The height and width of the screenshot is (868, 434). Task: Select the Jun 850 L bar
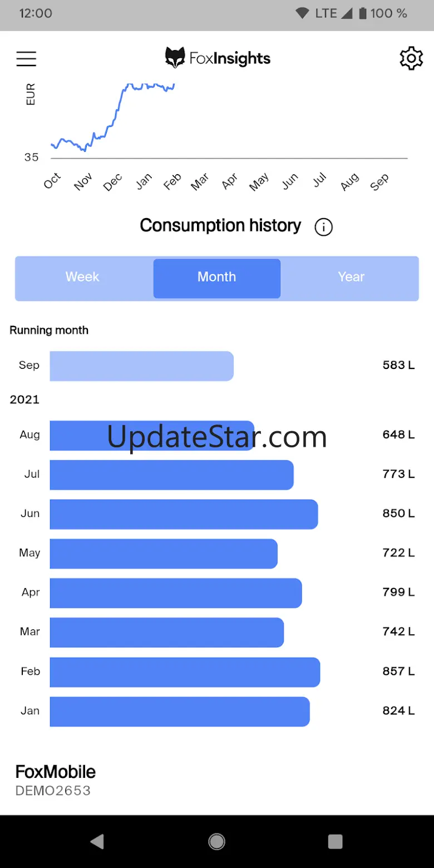tap(184, 514)
